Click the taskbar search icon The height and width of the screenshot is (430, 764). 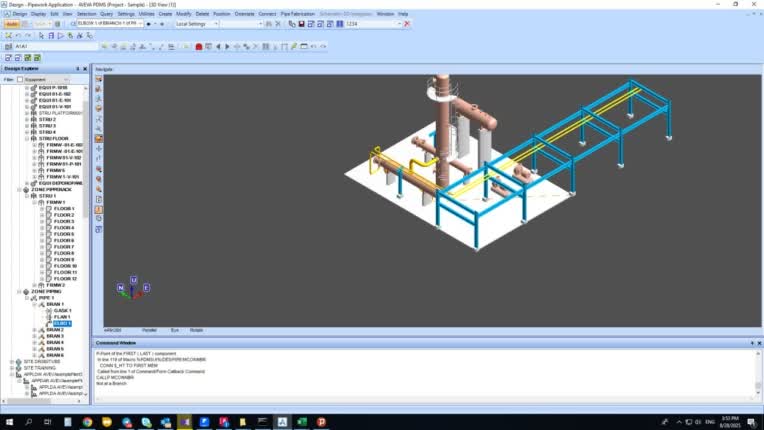pyautogui.click(x=28, y=422)
